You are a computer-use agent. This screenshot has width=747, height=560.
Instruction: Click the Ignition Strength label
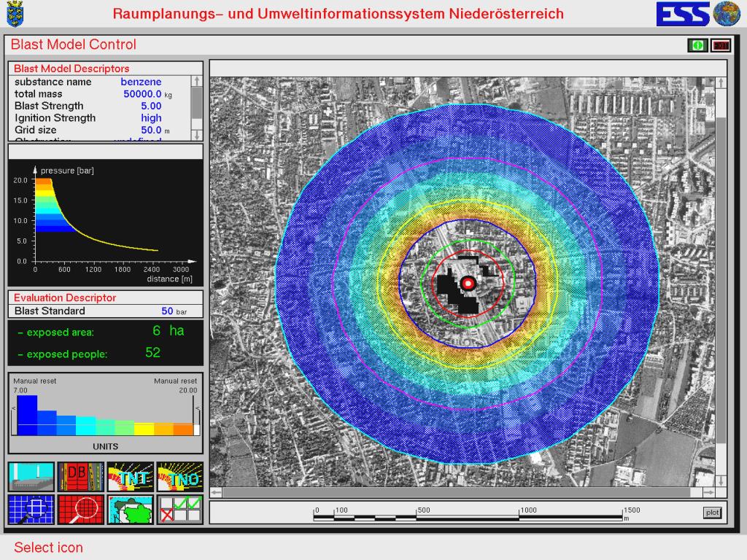tap(55, 118)
